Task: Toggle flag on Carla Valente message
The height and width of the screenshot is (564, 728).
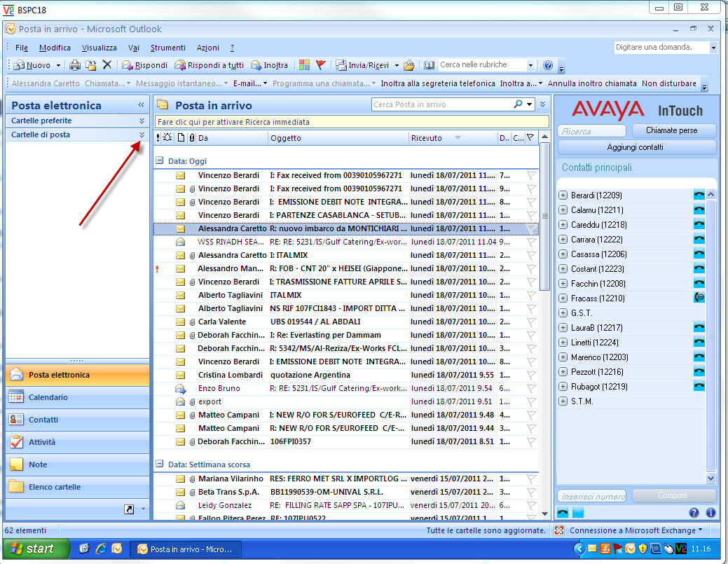Action: tap(531, 322)
